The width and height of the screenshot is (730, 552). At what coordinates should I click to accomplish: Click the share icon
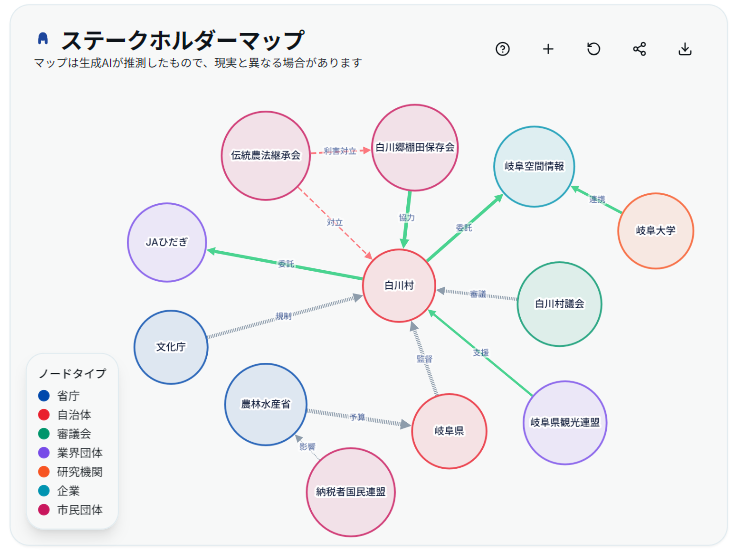pos(640,49)
